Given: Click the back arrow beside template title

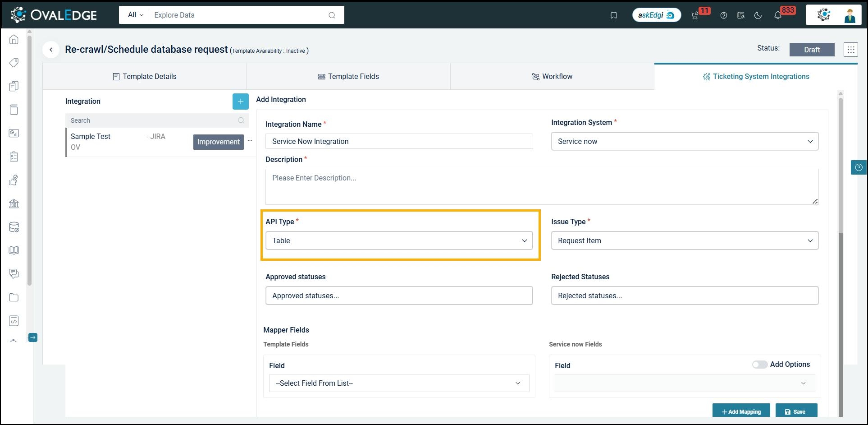Looking at the screenshot, I should (51, 50).
